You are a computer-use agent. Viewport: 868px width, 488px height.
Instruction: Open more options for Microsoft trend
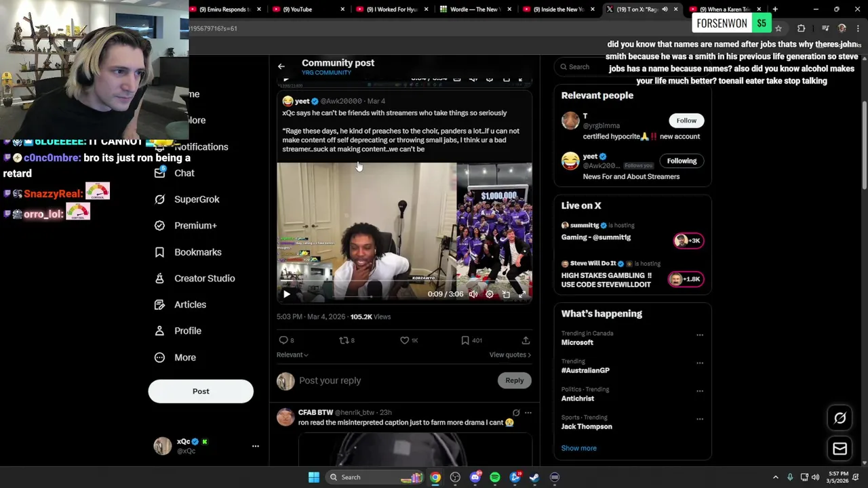[700, 335]
